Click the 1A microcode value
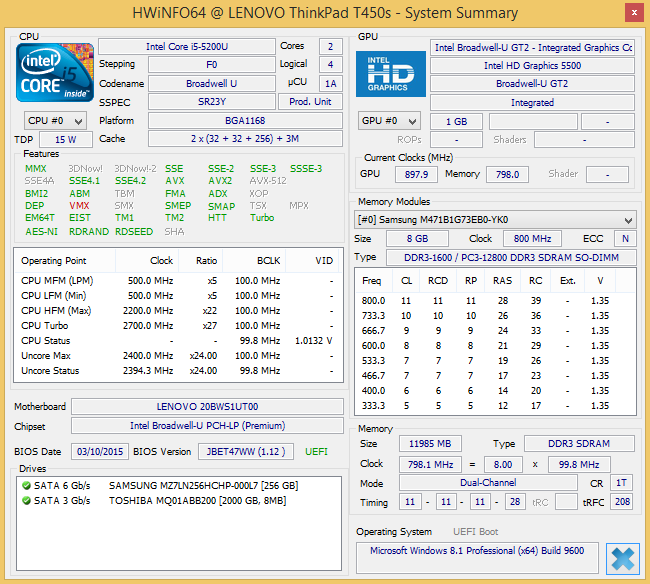Viewport: 650px width, 584px height. [331, 83]
